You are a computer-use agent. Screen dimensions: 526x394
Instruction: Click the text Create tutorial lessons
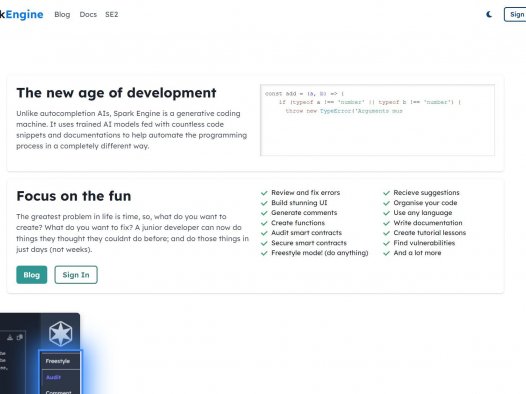click(x=430, y=233)
